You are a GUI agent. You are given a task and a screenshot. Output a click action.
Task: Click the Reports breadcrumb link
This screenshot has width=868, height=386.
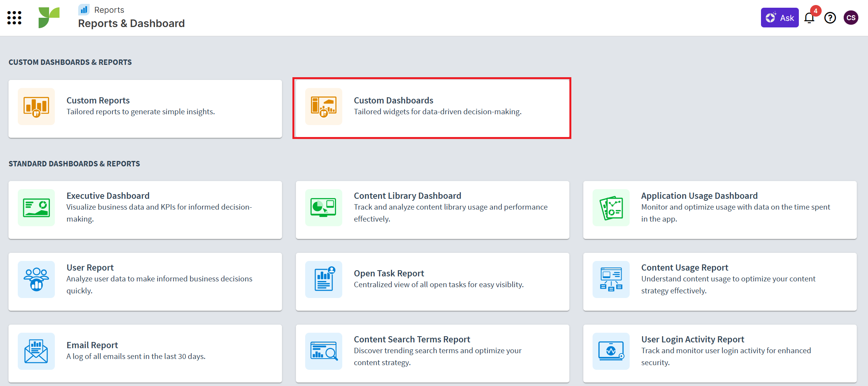click(x=109, y=10)
